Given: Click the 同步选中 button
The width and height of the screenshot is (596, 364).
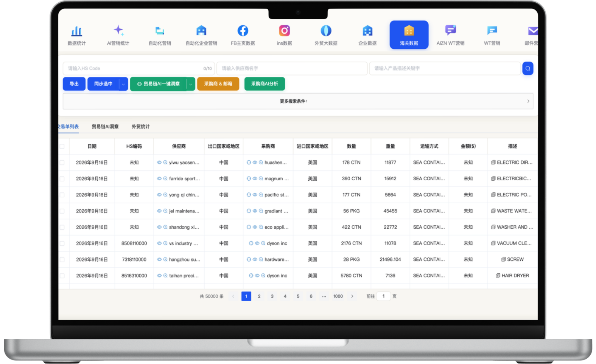Looking at the screenshot, I should 103,84.
